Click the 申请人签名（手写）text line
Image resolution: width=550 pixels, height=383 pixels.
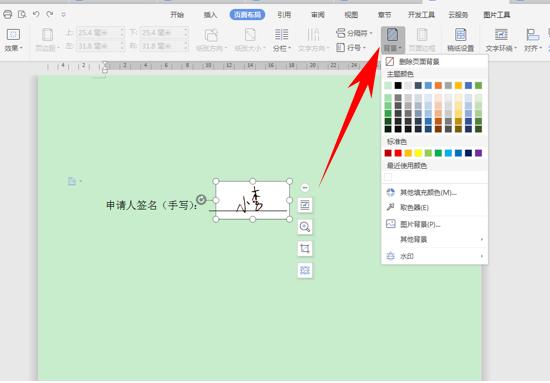click(152, 205)
